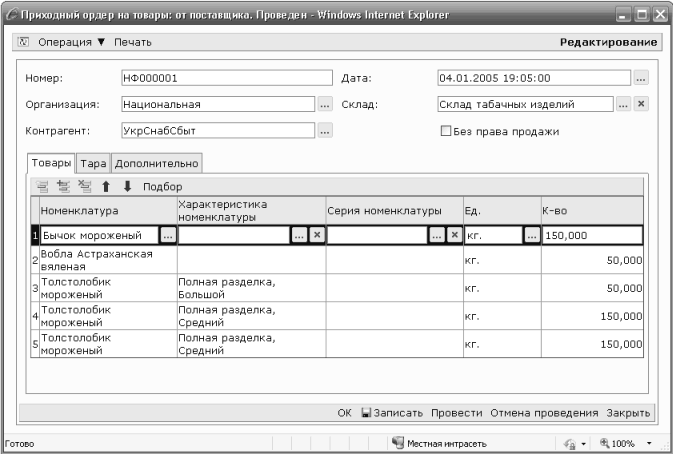The image size is (673, 454).
Task: Click the кг. unit cell in row 5
Action: click(x=503, y=344)
